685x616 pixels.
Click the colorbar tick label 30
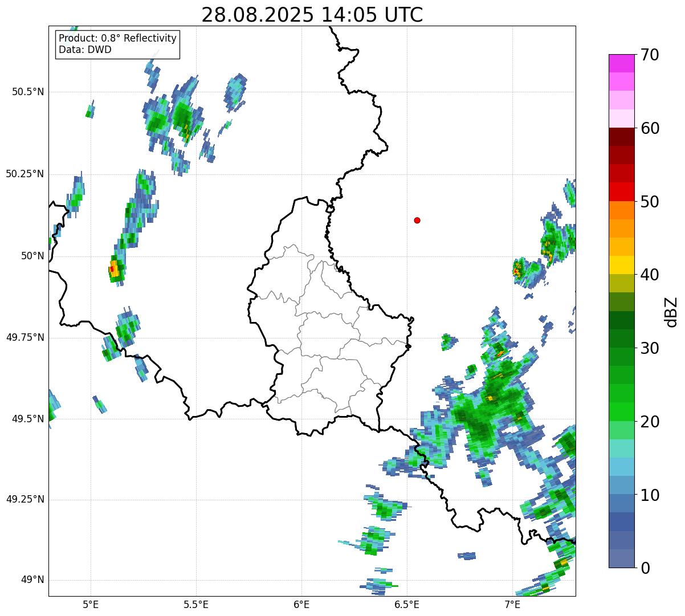click(650, 348)
